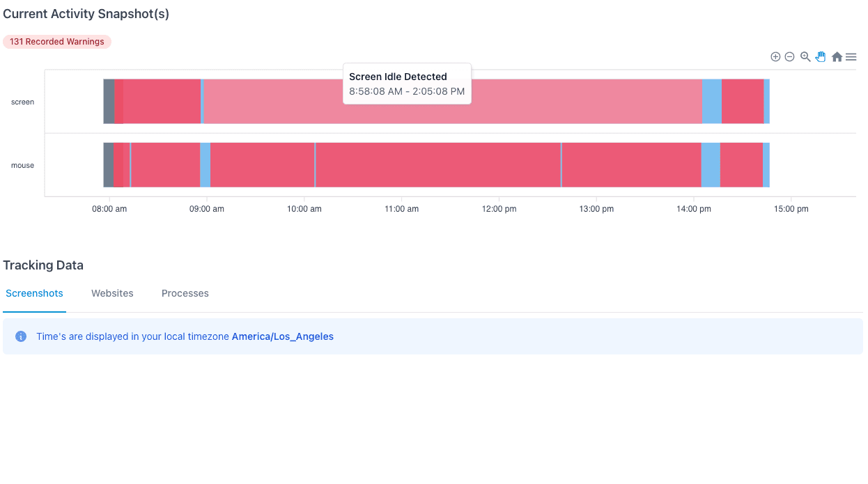Image resolution: width=868 pixels, height=484 pixels.
Task: Click the gray segment starting the mouse row
Action: click(109, 165)
